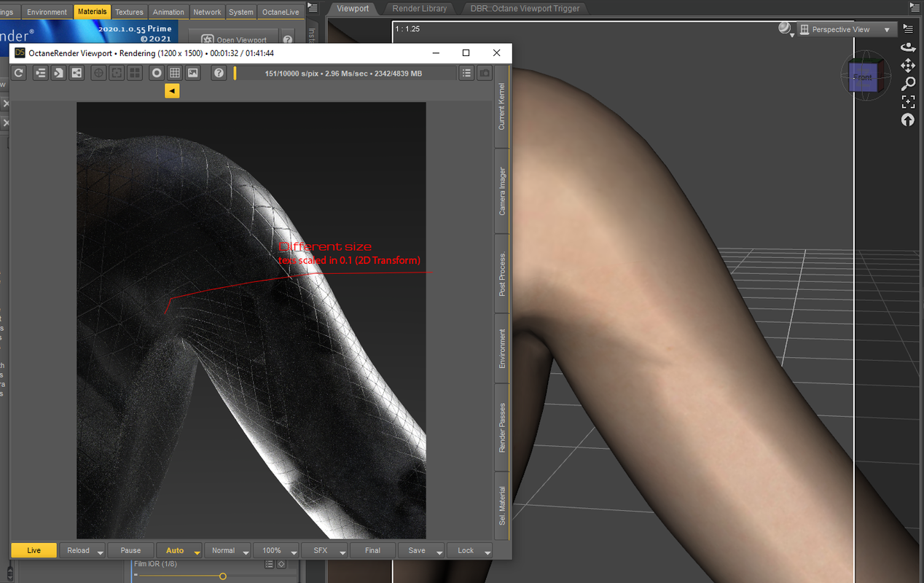The image size is (924, 583).
Task: Click the frame selection viewport icon
Action: click(908, 102)
